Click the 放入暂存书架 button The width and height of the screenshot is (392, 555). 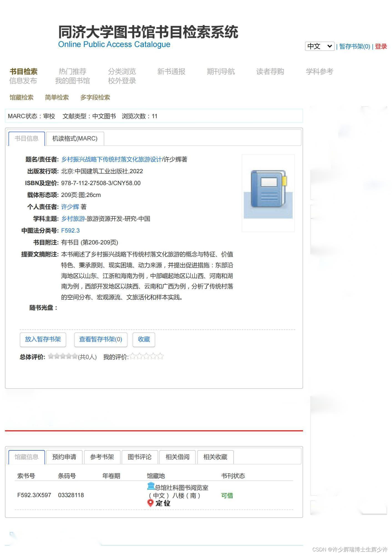[43, 339]
